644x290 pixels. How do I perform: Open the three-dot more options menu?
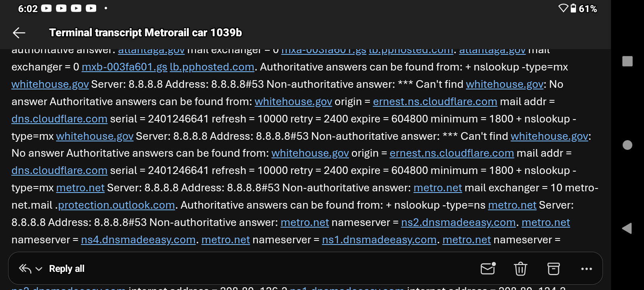(586, 269)
